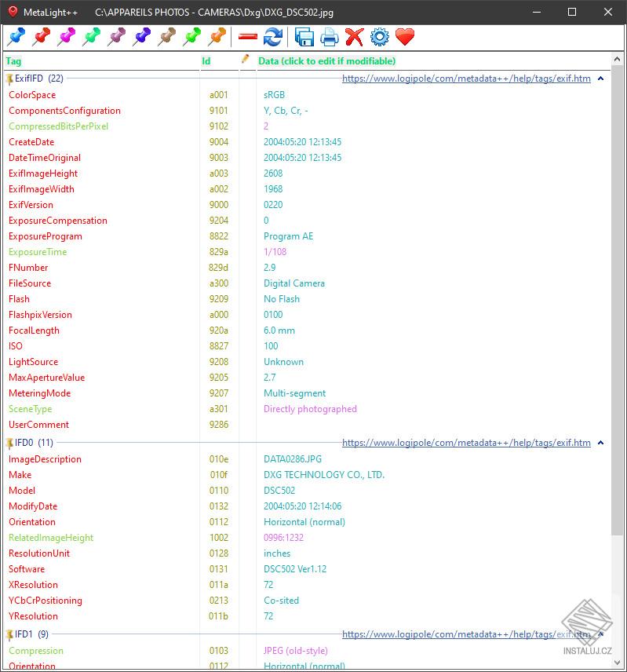The image size is (627, 672).
Task: Click the blue pushpin icon
Action: pyautogui.click(x=16, y=37)
